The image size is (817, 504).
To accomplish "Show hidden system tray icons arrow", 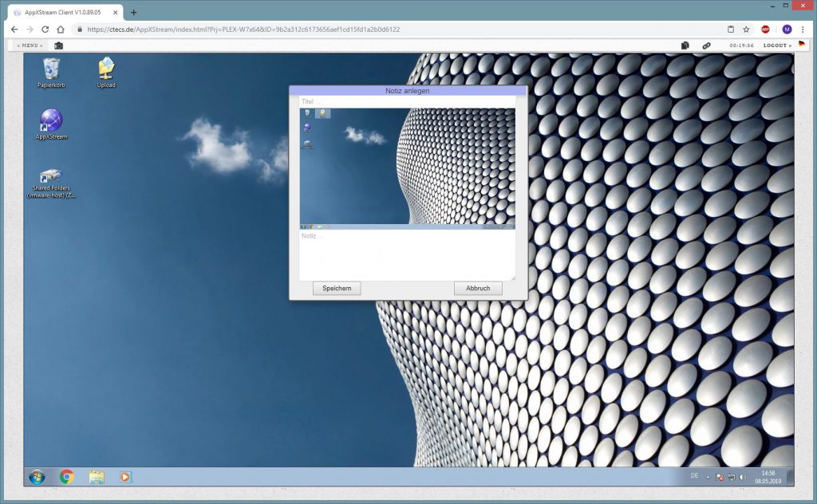I will [x=708, y=477].
